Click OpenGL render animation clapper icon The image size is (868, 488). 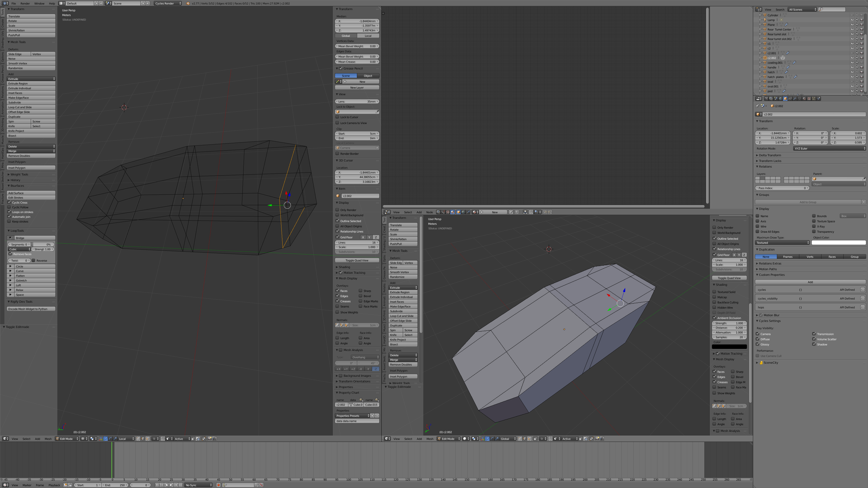pyautogui.click(x=214, y=439)
